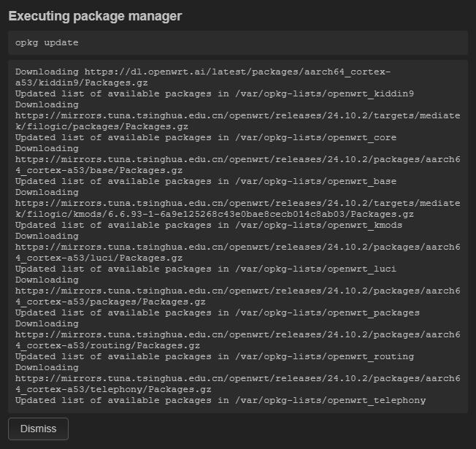Image resolution: width=476 pixels, height=449 pixels.
Task: Click the dl.openwrt.ai kiddin9 download URL
Action: 237,72
